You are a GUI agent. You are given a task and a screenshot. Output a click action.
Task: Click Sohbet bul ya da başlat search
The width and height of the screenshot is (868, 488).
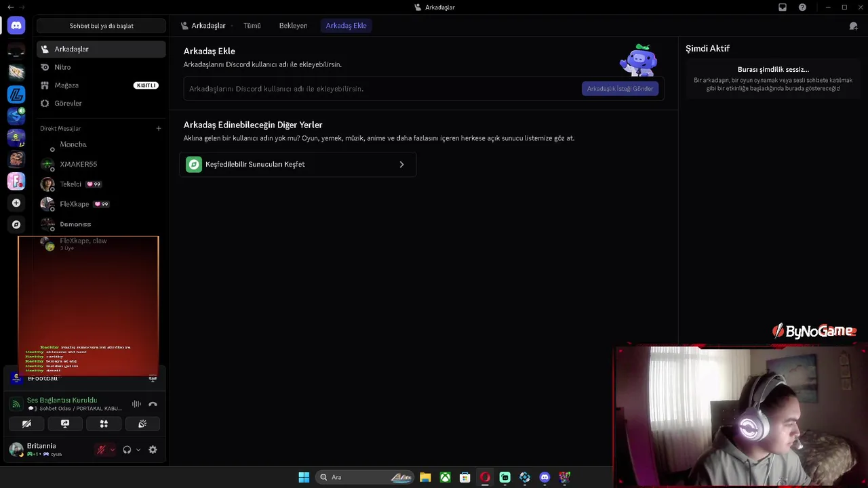(101, 26)
